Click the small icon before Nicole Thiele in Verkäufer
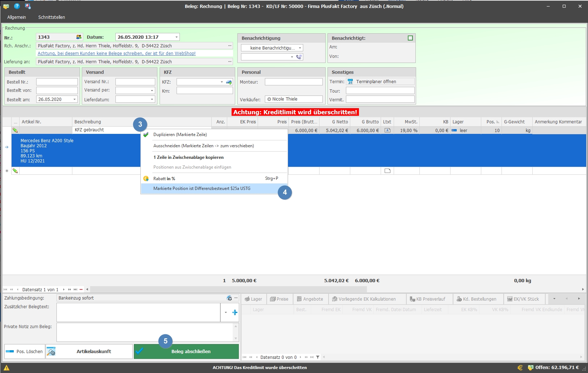588x373 pixels. coord(269,99)
